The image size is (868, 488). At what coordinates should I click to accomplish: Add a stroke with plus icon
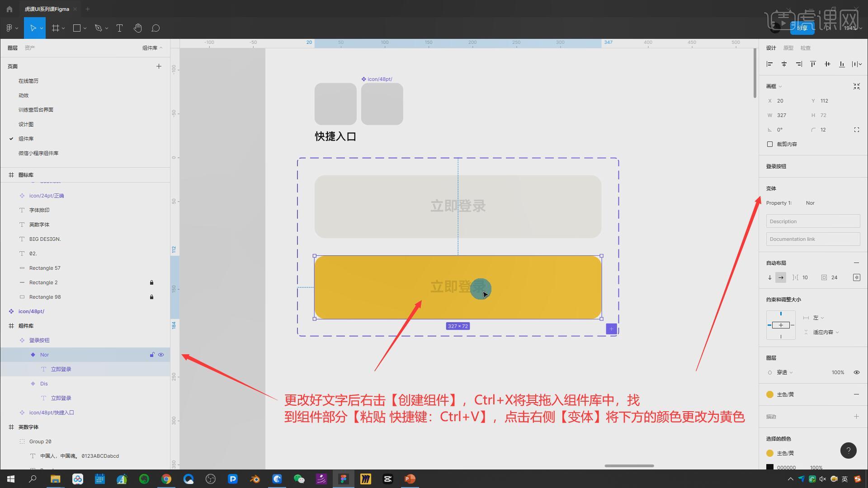point(856,416)
